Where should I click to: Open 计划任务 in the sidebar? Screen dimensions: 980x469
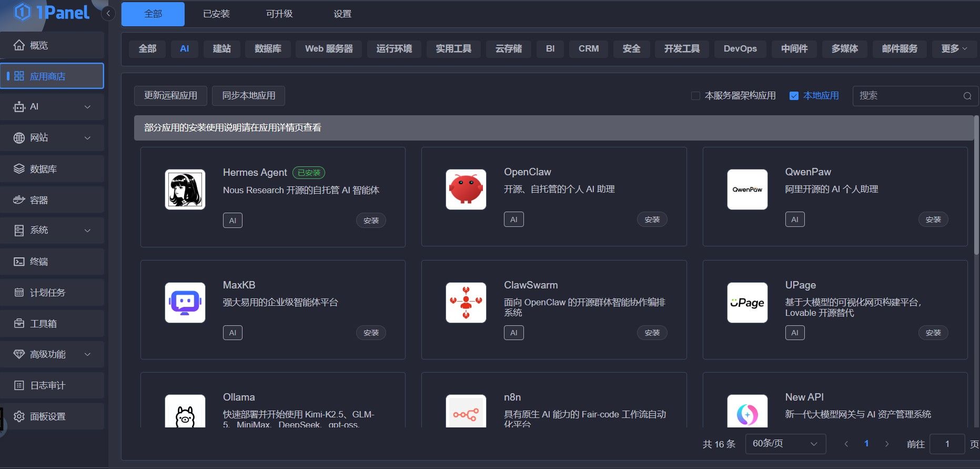(52, 293)
